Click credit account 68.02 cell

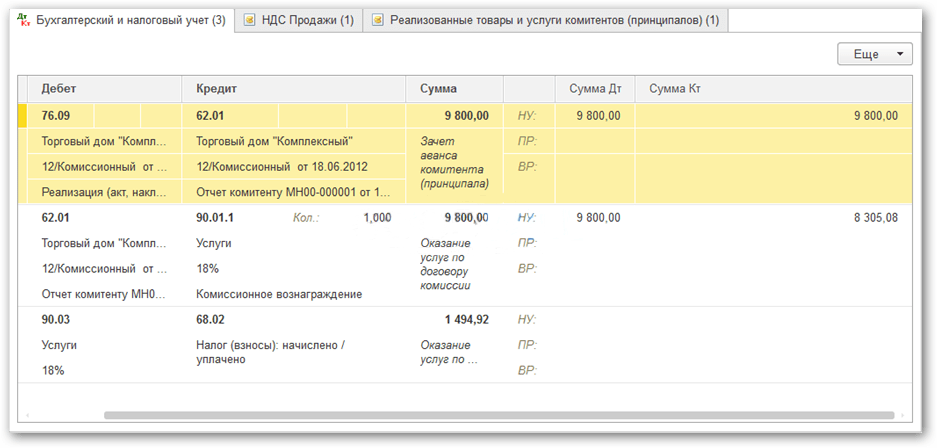(x=210, y=319)
